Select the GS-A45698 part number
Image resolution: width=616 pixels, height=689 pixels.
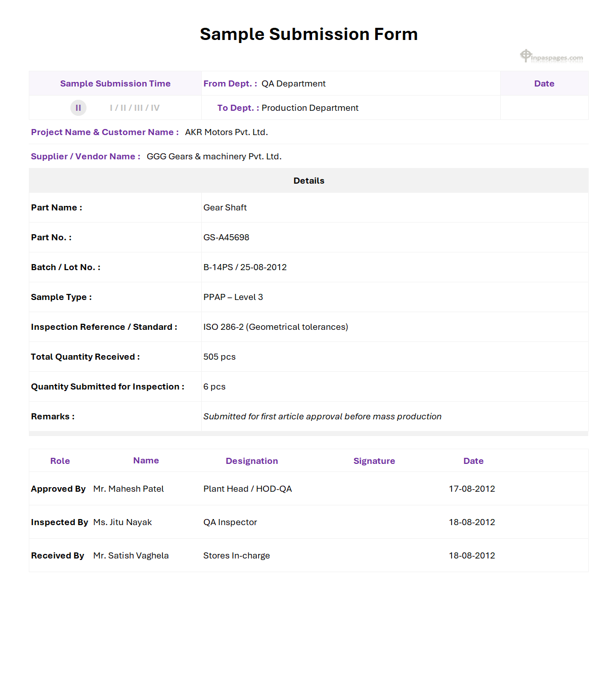click(x=226, y=237)
